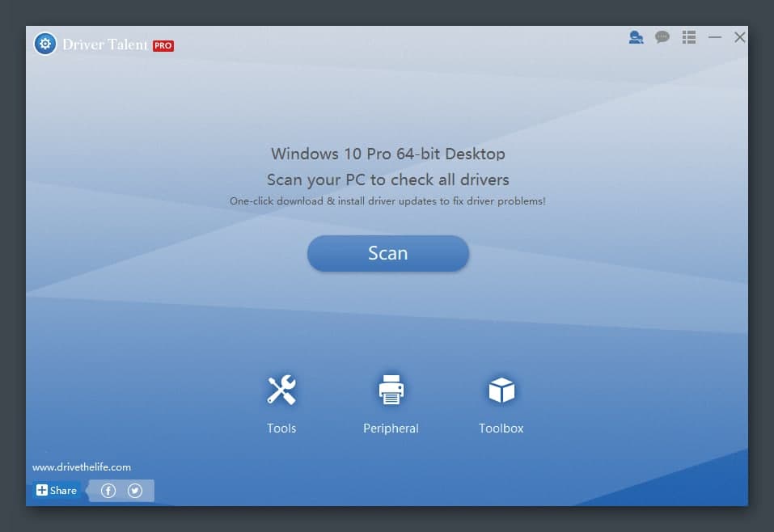Click the red PRO badge
Viewport: 774px width, 532px height.
(x=163, y=45)
